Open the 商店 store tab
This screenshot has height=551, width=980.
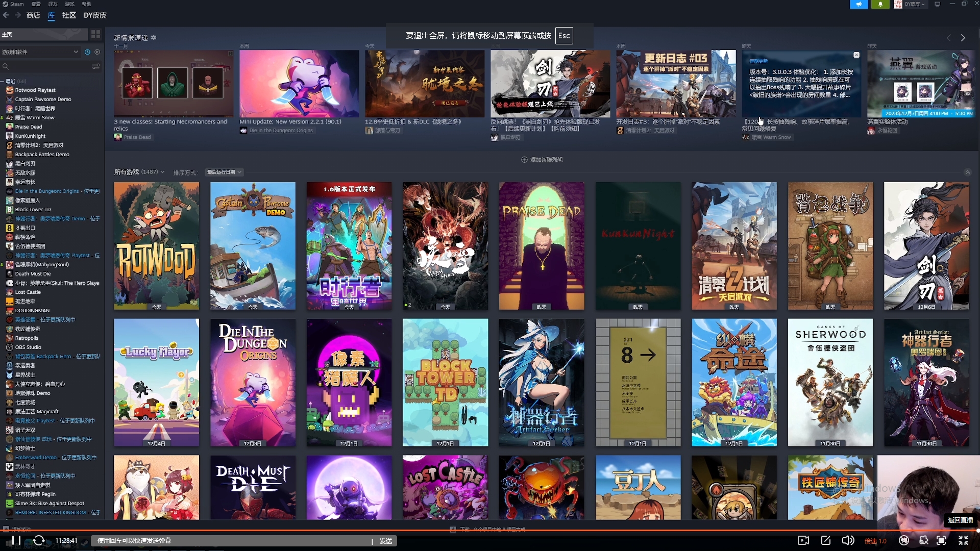pos(33,15)
